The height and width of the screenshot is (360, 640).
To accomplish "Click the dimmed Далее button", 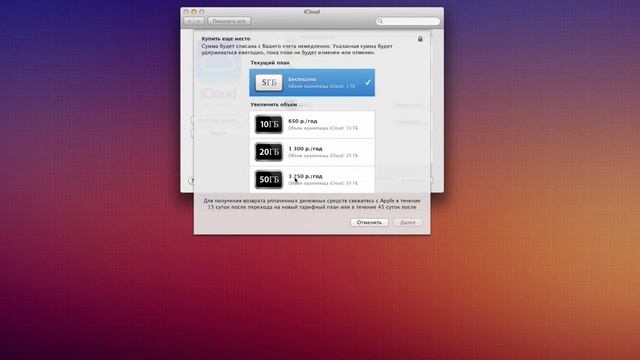I will coord(408,222).
